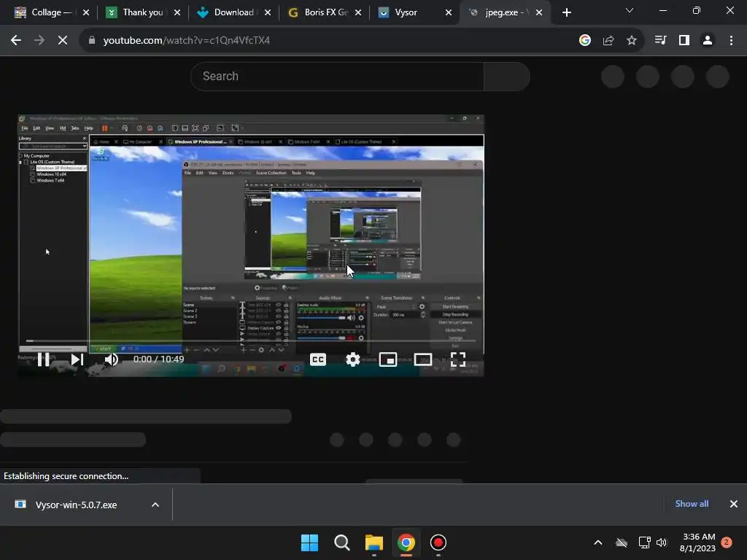Click the OneDrive cloud tray icon
Screen dimensions: 747x560
622,542
